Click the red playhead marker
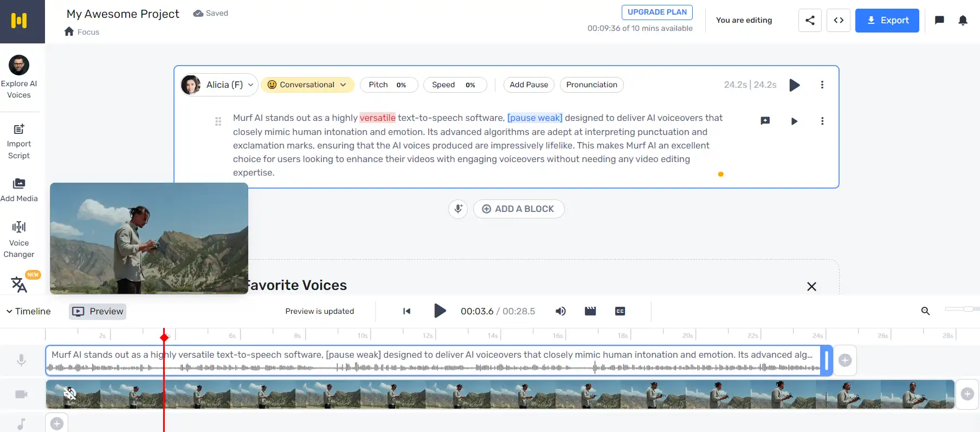 point(164,338)
